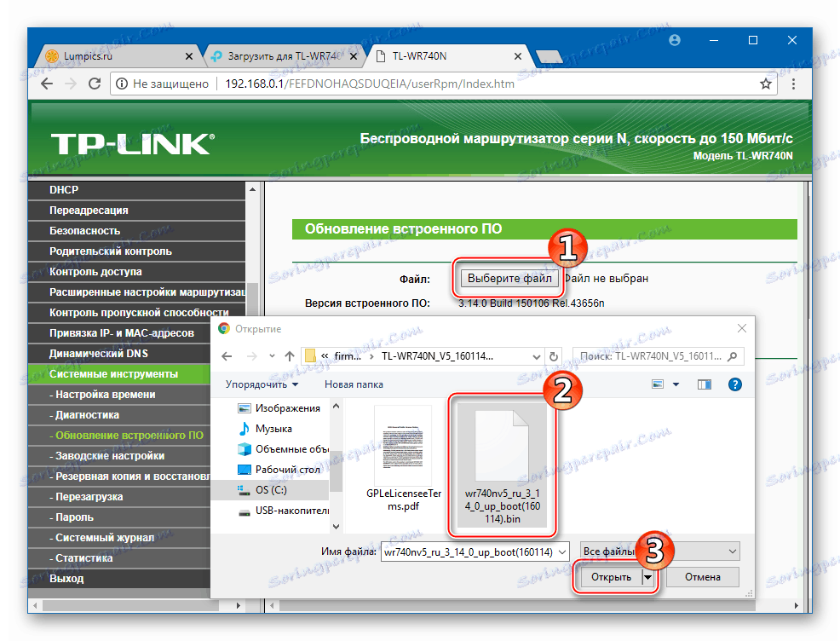
Task: Click the Выход menu item
Action: pos(119,579)
